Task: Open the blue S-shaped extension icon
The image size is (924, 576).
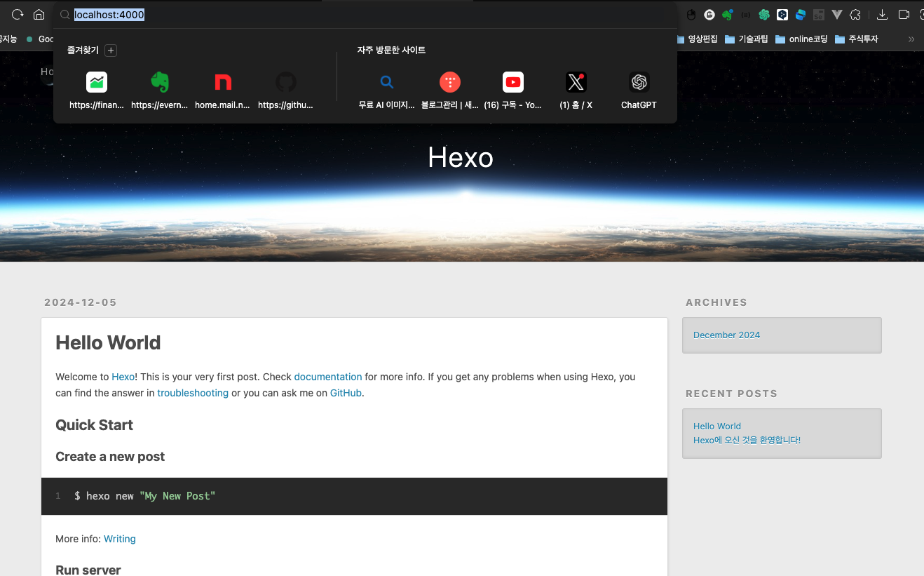Action: coord(801,15)
